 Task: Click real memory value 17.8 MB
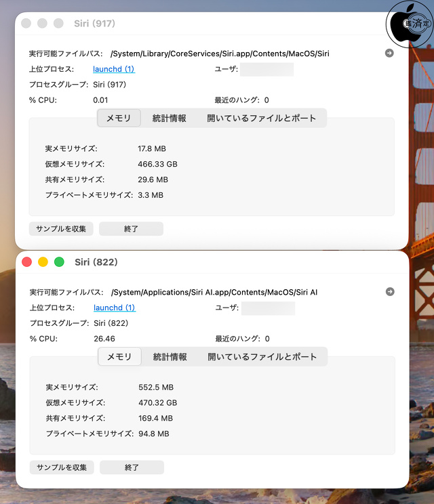pyautogui.click(x=152, y=148)
